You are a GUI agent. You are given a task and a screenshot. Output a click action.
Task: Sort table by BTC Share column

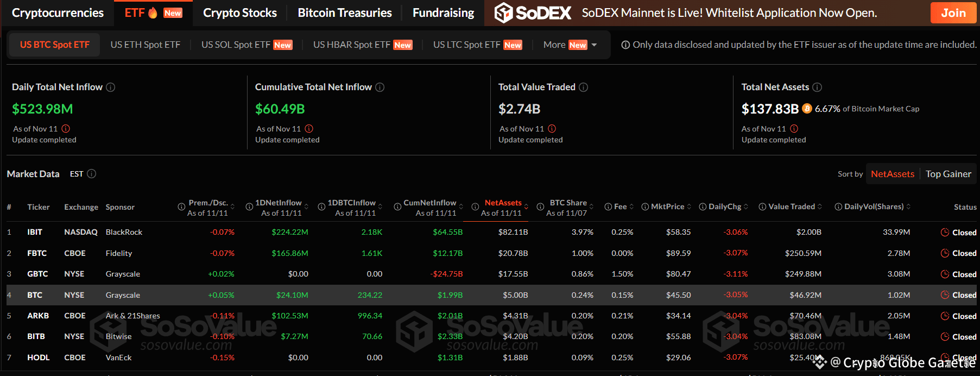[x=591, y=207]
